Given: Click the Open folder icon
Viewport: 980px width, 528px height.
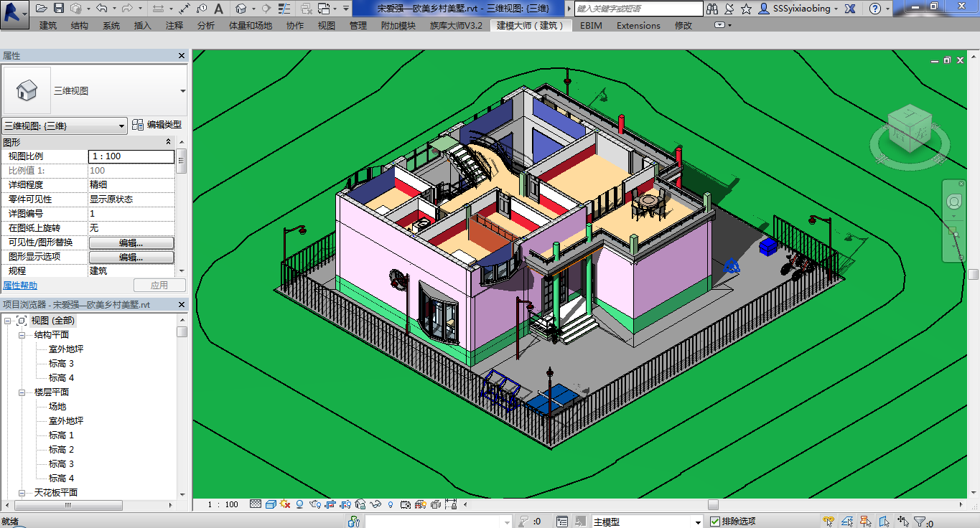Looking at the screenshot, I should click(42, 9).
